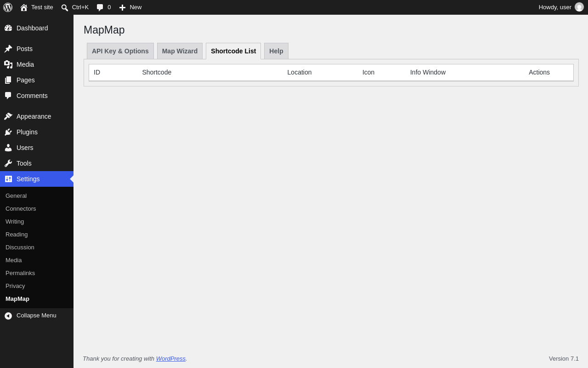Open the Posts menu label

24,49
